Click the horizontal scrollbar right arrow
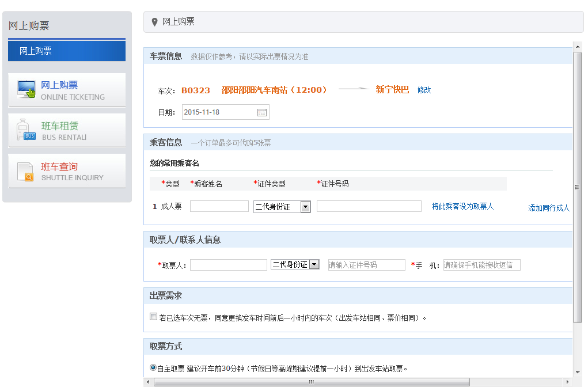This screenshot has width=588, height=391. (x=567, y=382)
